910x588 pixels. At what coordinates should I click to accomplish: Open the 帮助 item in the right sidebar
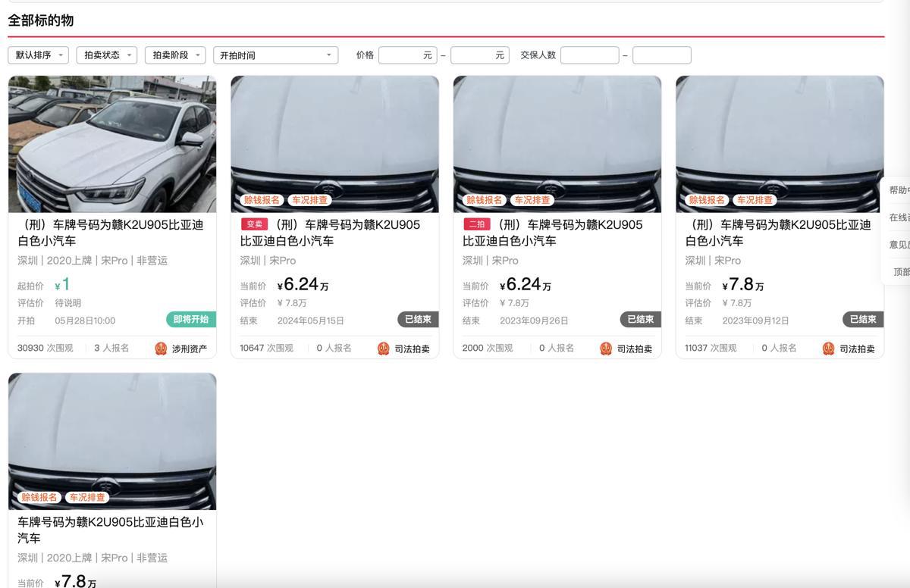pos(899,190)
